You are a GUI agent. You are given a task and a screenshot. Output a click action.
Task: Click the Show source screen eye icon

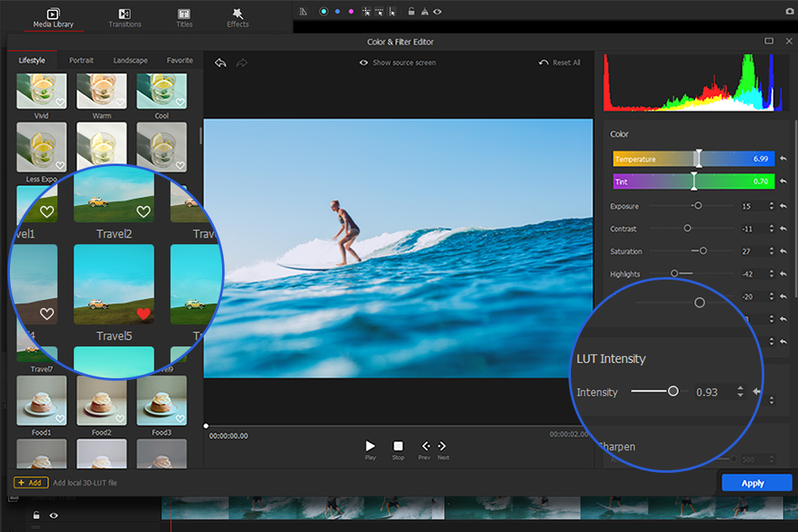tap(364, 62)
